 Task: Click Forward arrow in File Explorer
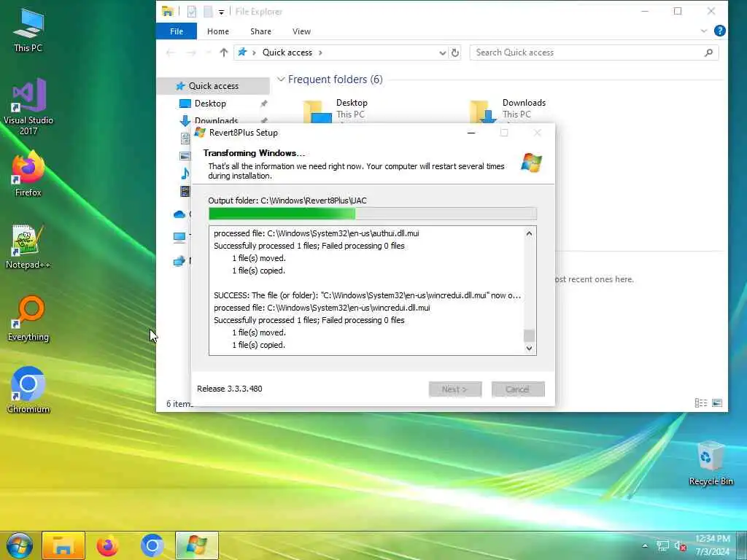[191, 52]
